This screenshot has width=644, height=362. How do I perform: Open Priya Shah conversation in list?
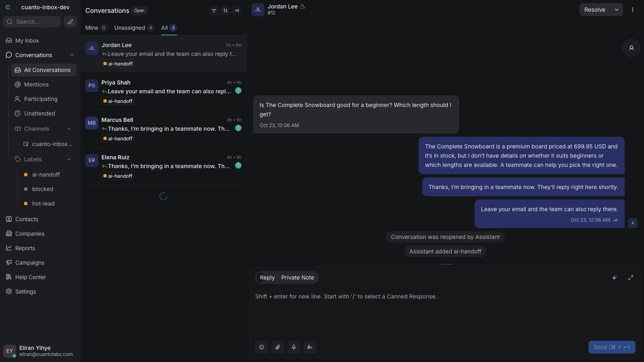click(163, 91)
